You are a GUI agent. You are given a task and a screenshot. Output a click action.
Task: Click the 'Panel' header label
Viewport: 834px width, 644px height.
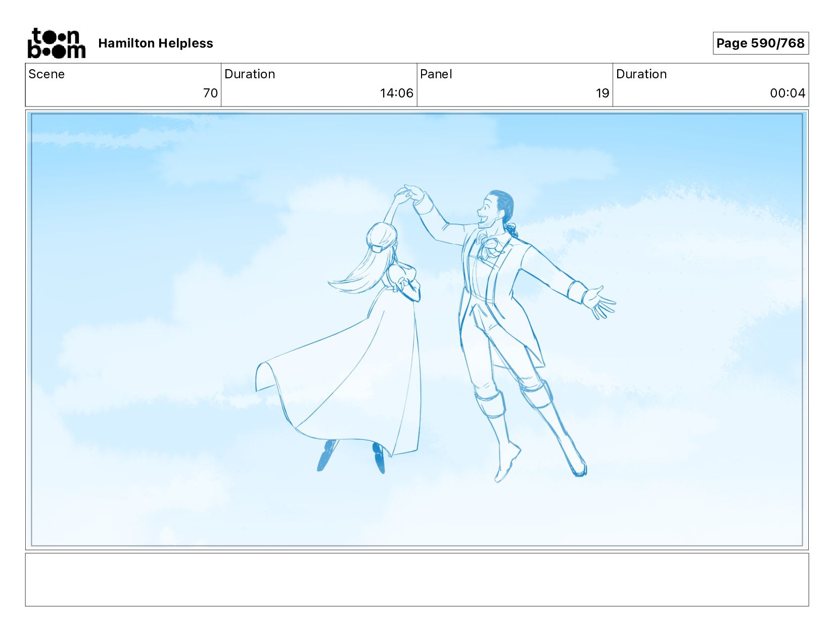[x=436, y=74]
